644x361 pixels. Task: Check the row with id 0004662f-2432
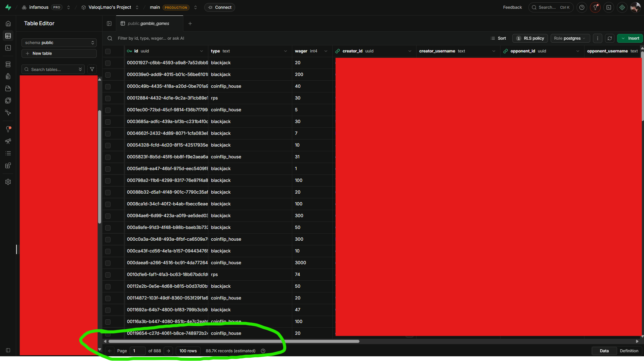(108, 134)
